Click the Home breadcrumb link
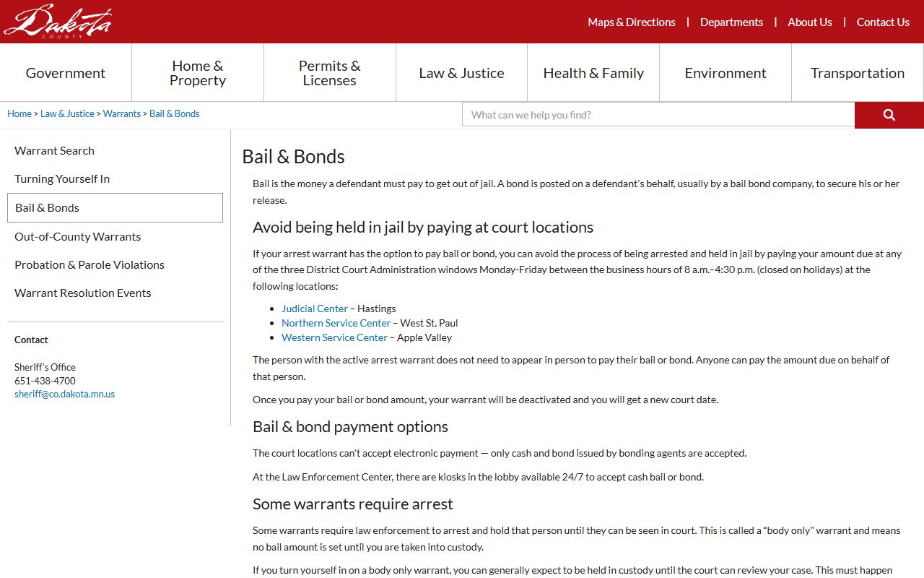Screen dimensions: 924x578 point(19,113)
